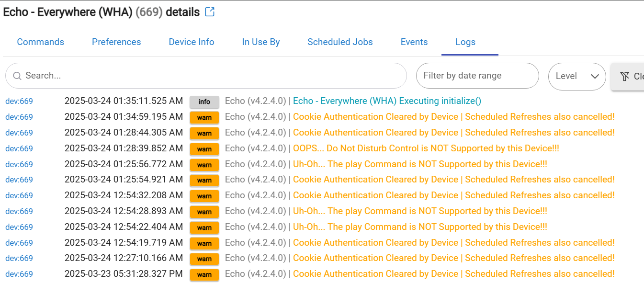Open the Filter by date range picker
This screenshot has width=644, height=295.
(477, 76)
